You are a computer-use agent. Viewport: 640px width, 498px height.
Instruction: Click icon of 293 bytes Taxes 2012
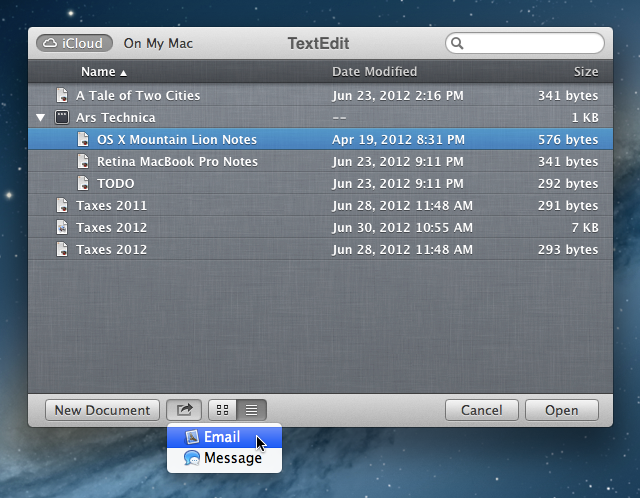pos(62,250)
